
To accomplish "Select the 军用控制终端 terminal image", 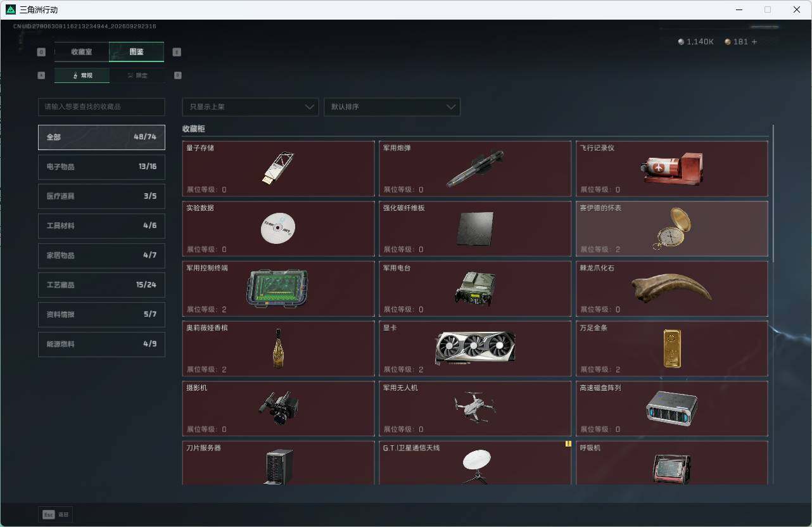I will (x=277, y=288).
